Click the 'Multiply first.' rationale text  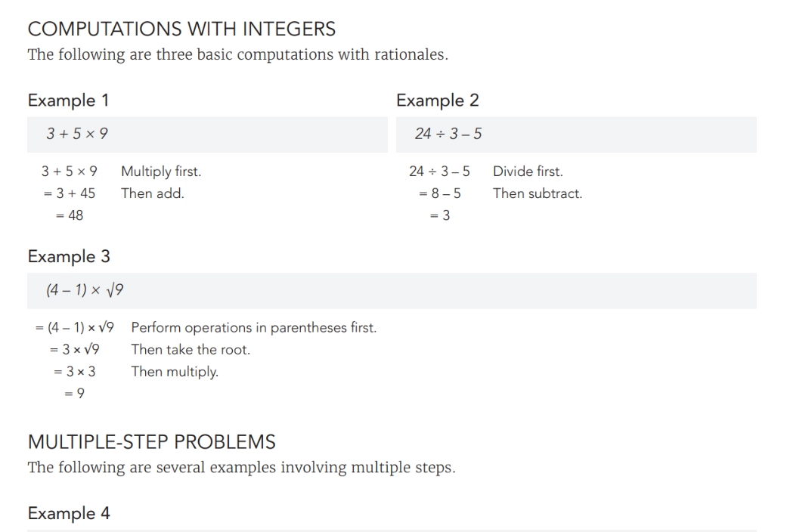pyautogui.click(x=161, y=172)
